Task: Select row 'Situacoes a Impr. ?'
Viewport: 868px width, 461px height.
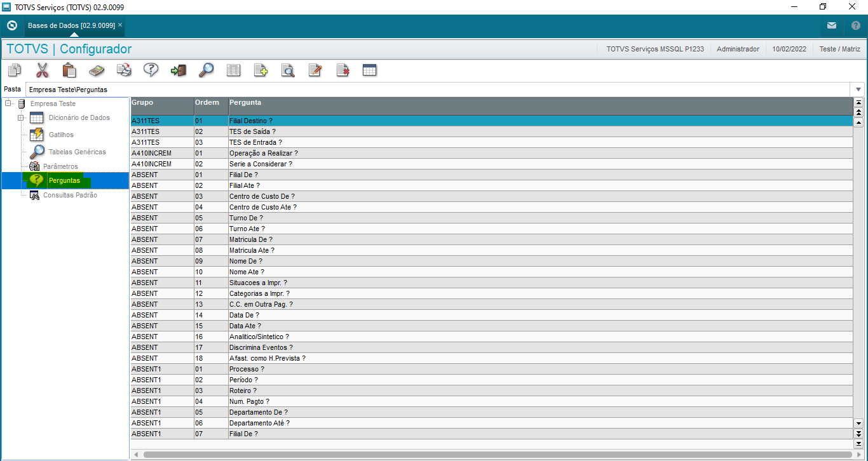Action: pos(491,283)
